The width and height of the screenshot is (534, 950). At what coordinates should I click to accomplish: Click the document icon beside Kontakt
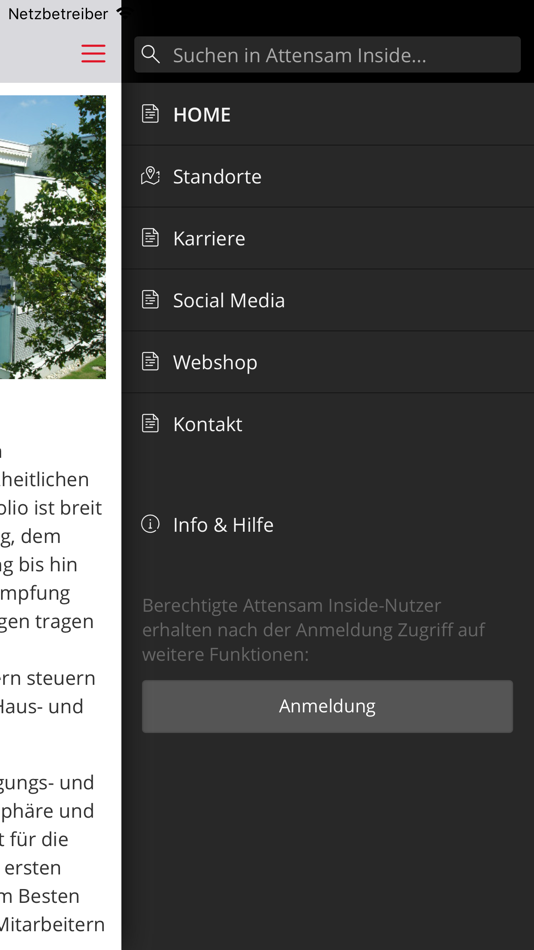tap(150, 423)
